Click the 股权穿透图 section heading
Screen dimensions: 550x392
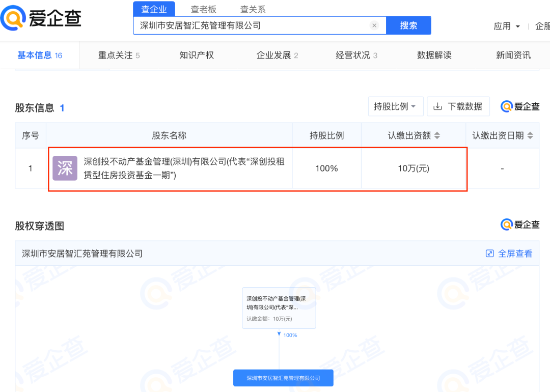[x=39, y=226]
